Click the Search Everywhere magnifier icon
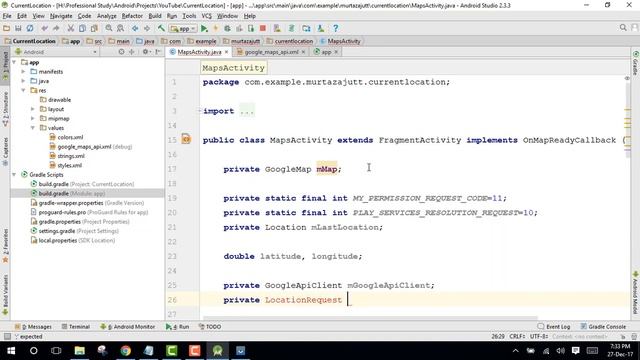Screen dimensions: 640x360 pyautogui.click(x=623, y=28)
